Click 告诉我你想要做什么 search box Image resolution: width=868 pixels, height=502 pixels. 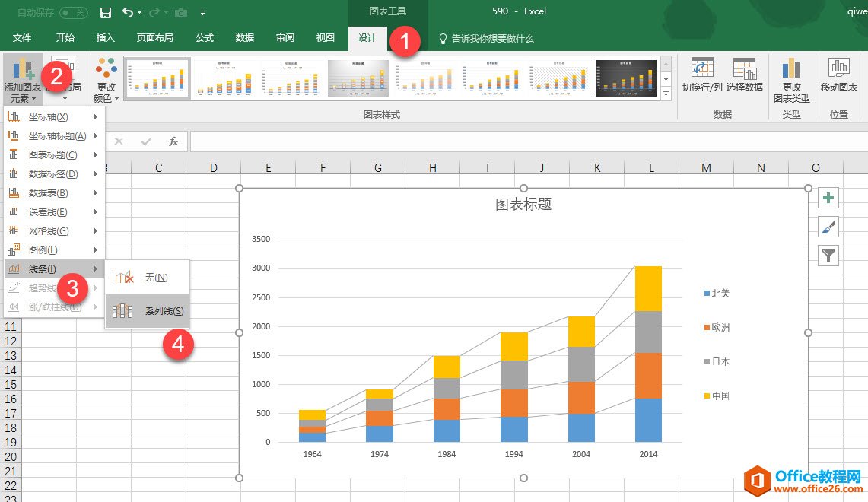(x=492, y=38)
